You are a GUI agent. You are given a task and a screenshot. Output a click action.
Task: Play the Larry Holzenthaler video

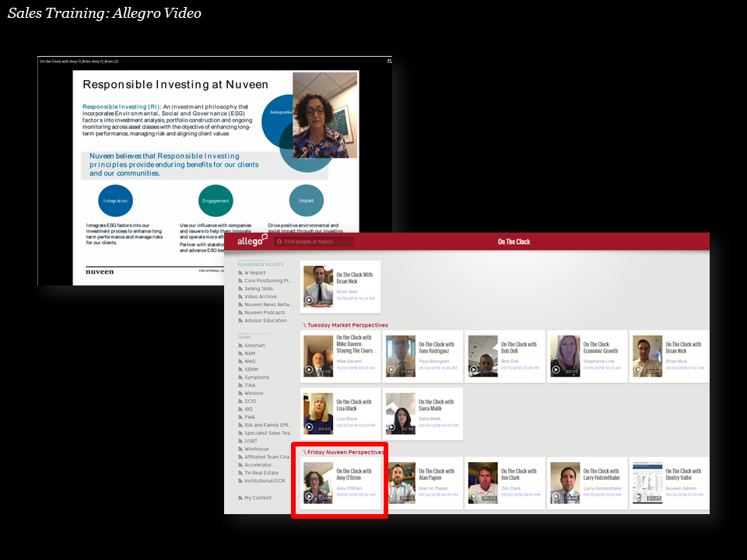click(556, 496)
